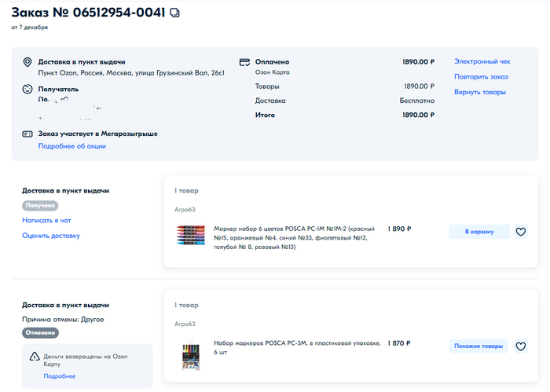Screen dimensions: 550x392
Task: Click the Итого total amount 1890.00 ₽
Action: [418, 115]
